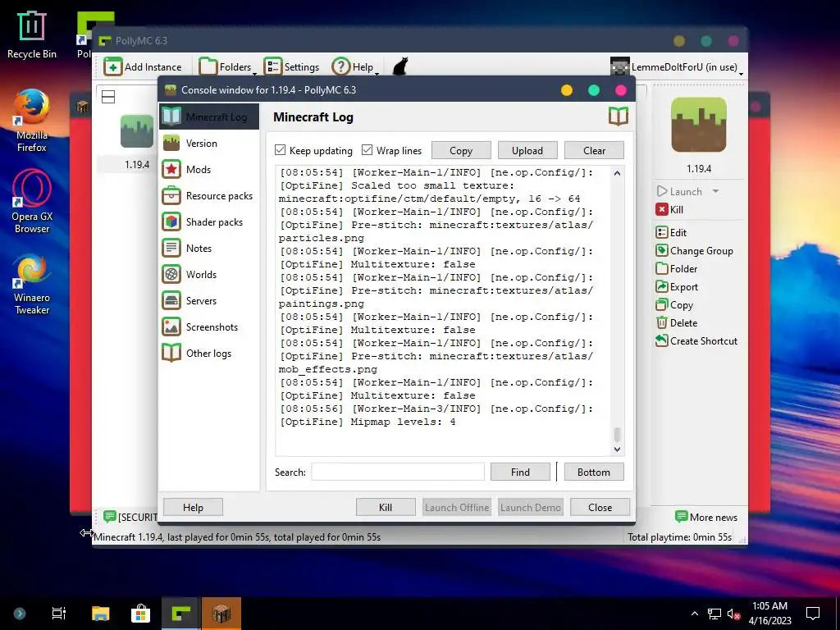
Task: Click the Other logs book icon
Action: 171,353
